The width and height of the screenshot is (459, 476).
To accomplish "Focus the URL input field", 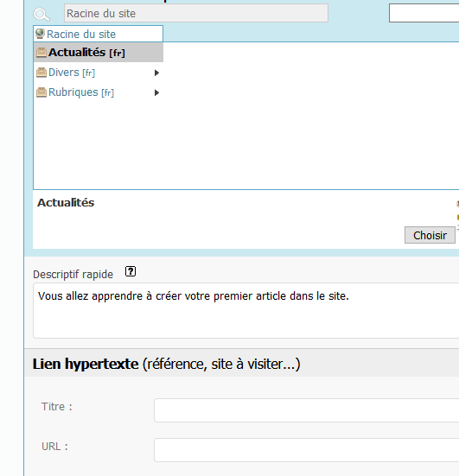I will click(307, 450).
